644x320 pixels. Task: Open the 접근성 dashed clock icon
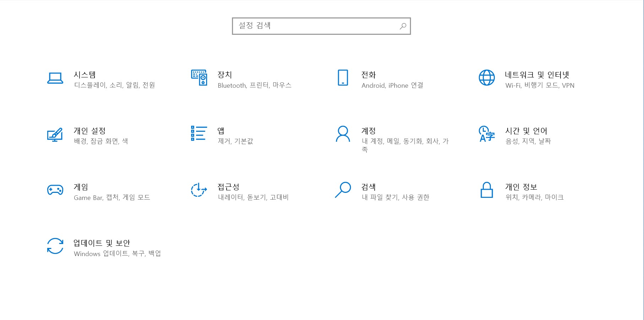(x=199, y=190)
